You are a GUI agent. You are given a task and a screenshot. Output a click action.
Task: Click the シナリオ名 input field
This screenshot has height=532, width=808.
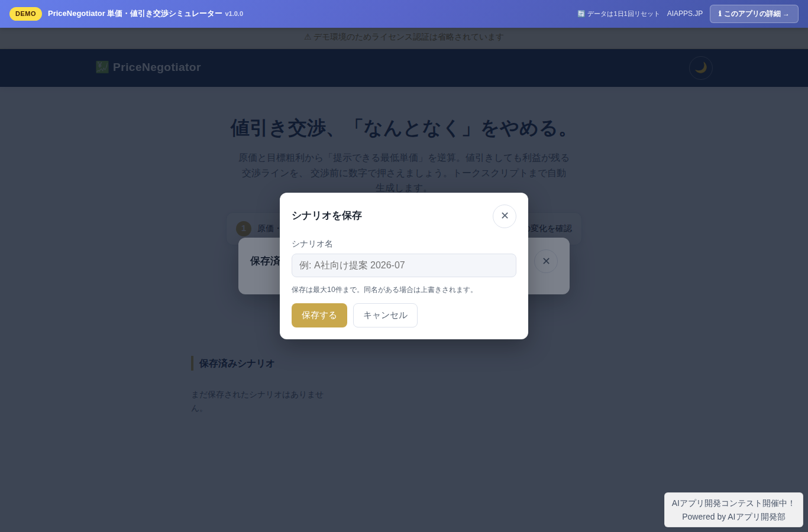click(x=404, y=265)
